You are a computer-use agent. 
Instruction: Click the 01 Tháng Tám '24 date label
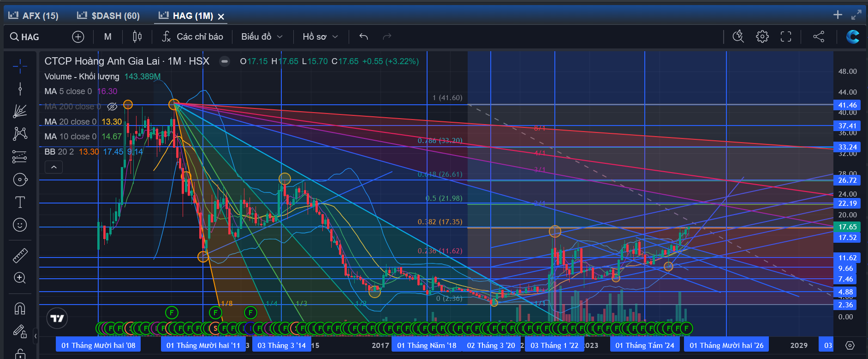point(645,345)
